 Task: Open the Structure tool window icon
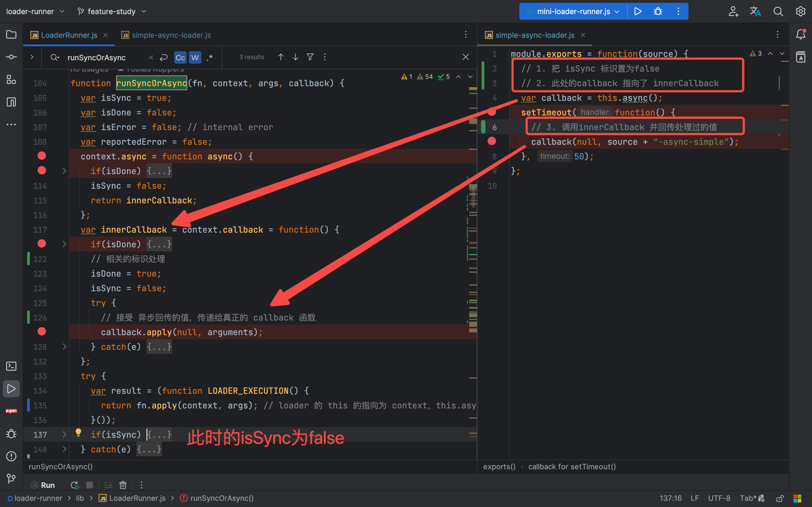click(x=11, y=79)
